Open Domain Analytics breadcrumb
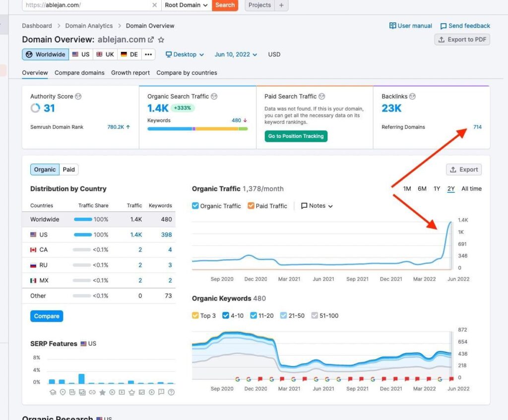 pos(89,26)
